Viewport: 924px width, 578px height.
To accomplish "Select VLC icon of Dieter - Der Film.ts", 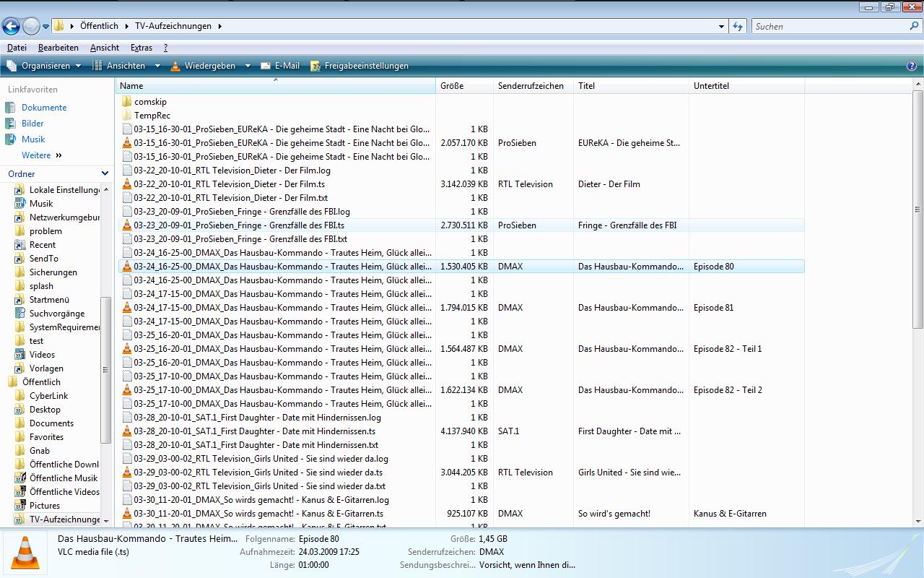I will coord(127,184).
